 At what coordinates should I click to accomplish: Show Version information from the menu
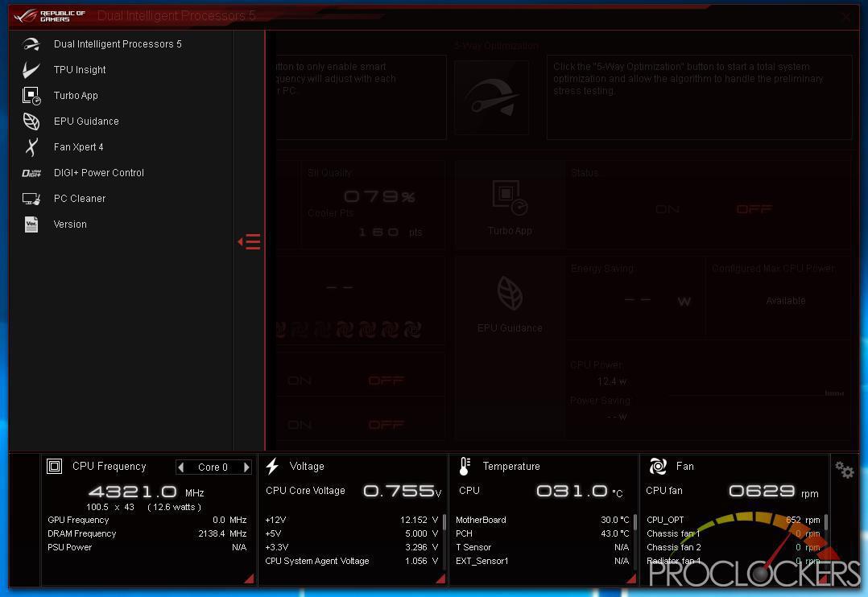[x=70, y=224]
